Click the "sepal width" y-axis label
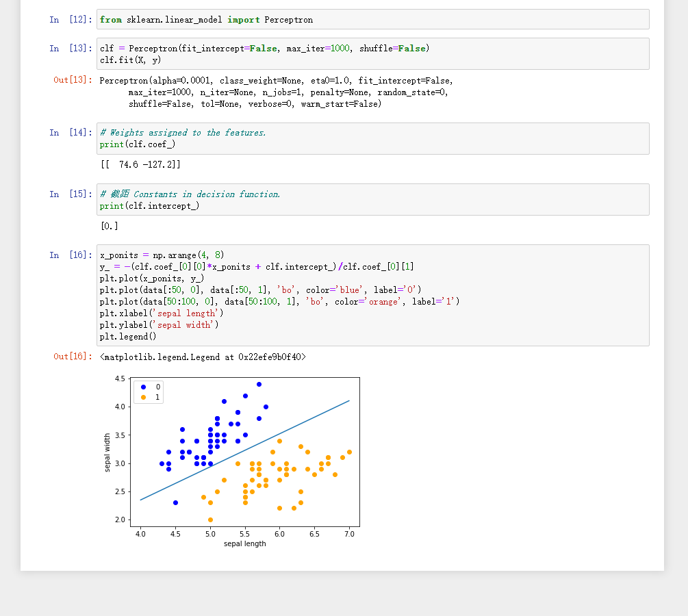Image resolution: width=688 pixels, height=616 pixels. (107, 452)
